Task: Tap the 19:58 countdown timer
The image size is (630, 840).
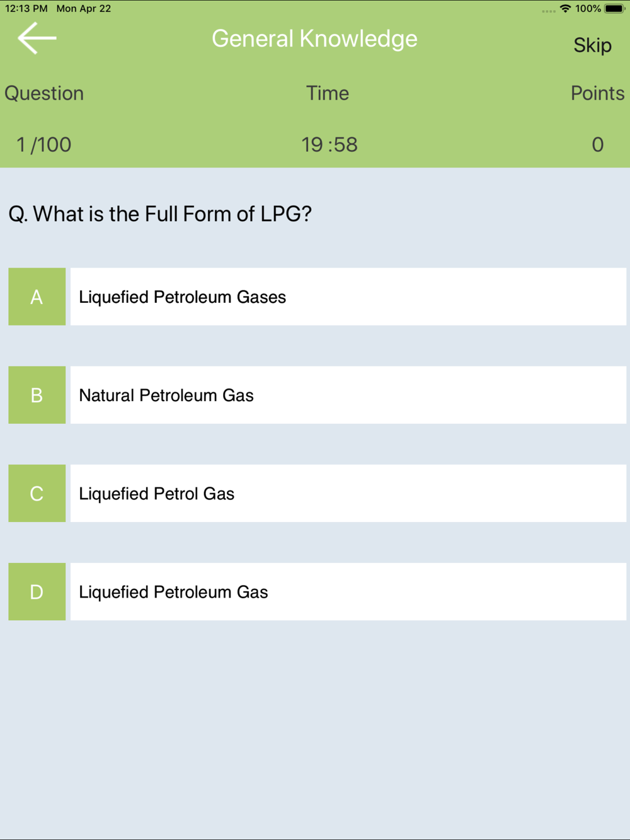Action: pyautogui.click(x=329, y=145)
